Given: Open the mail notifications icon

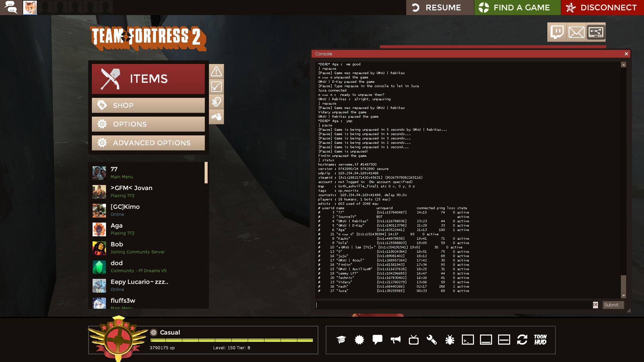Looking at the screenshot, I should 576,32.
